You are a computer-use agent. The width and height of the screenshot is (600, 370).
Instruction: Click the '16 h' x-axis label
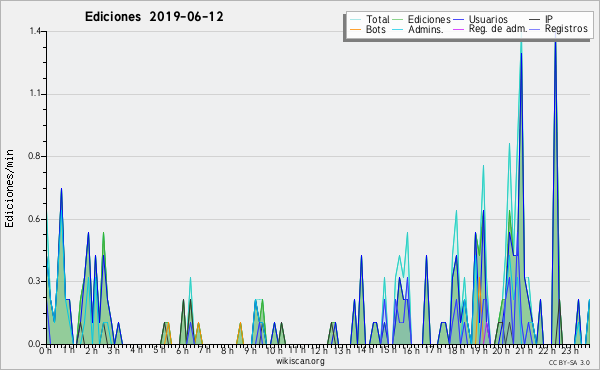[410, 351]
